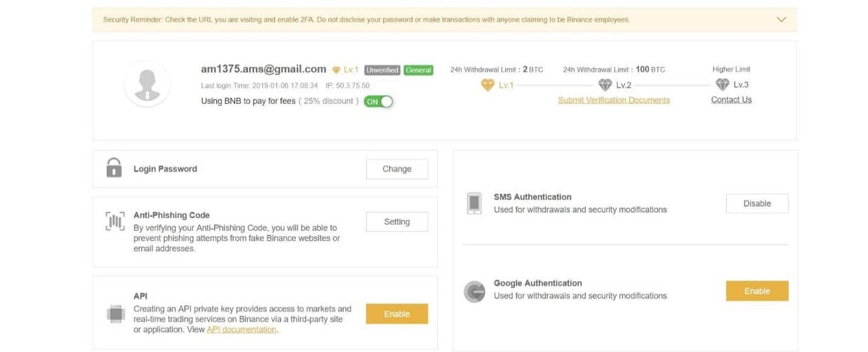Image resolution: width=868 pixels, height=352 pixels.
Task: Select the Lv.2 diamond icon
Action: 605,85
